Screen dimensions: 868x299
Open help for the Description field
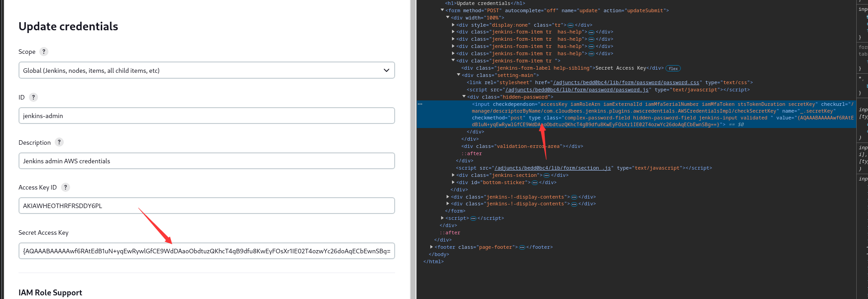click(59, 142)
